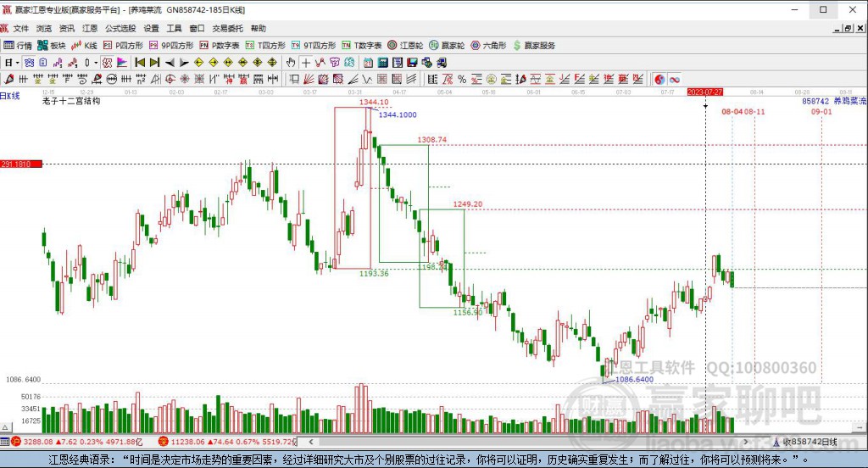Open the 交易委托 menu
Screen dimensions: 868x468
coord(227,28)
